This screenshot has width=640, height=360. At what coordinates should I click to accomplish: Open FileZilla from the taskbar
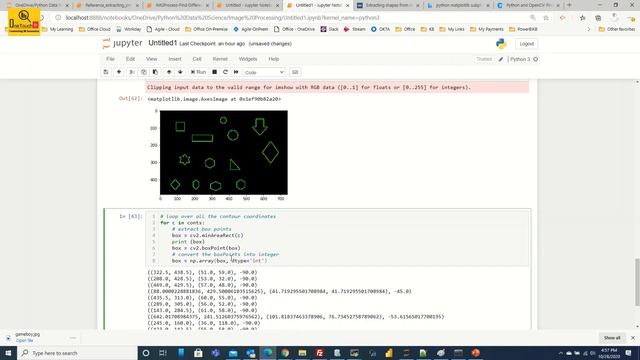[x=320, y=353]
